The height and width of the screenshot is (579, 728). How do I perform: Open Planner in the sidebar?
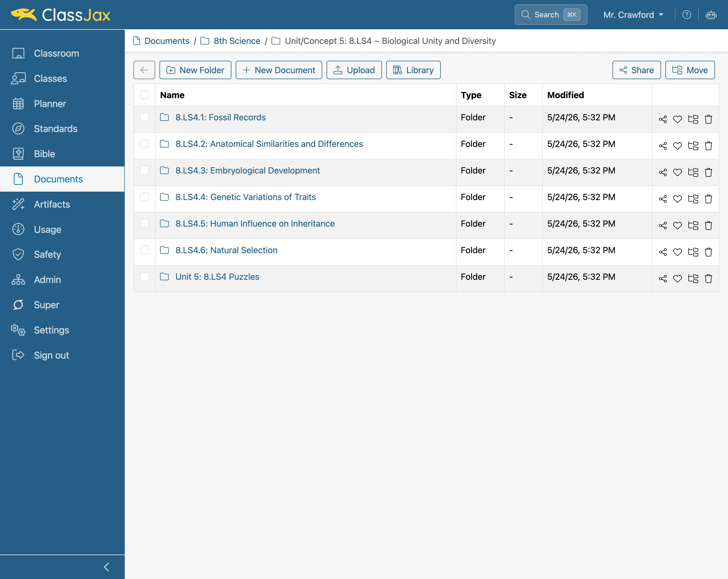(62, 104)
